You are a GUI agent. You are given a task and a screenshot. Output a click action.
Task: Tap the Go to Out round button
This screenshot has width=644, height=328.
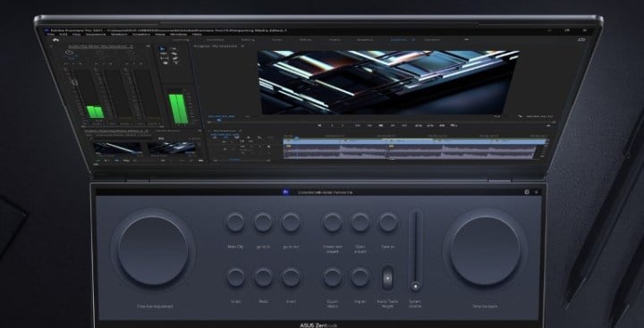pos(291,222)
